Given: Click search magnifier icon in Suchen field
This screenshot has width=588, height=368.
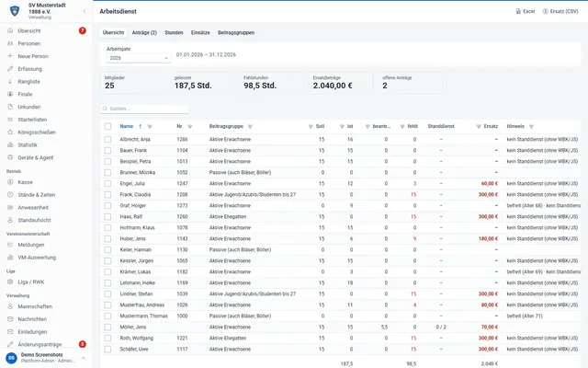Looking at the screenshot, I should click(105, 109).
